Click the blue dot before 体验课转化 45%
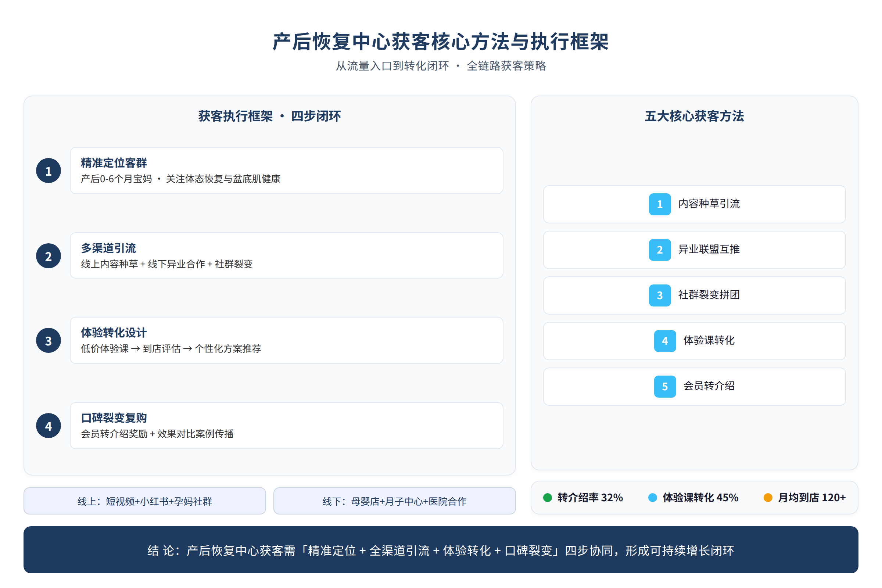 [653, 498]
